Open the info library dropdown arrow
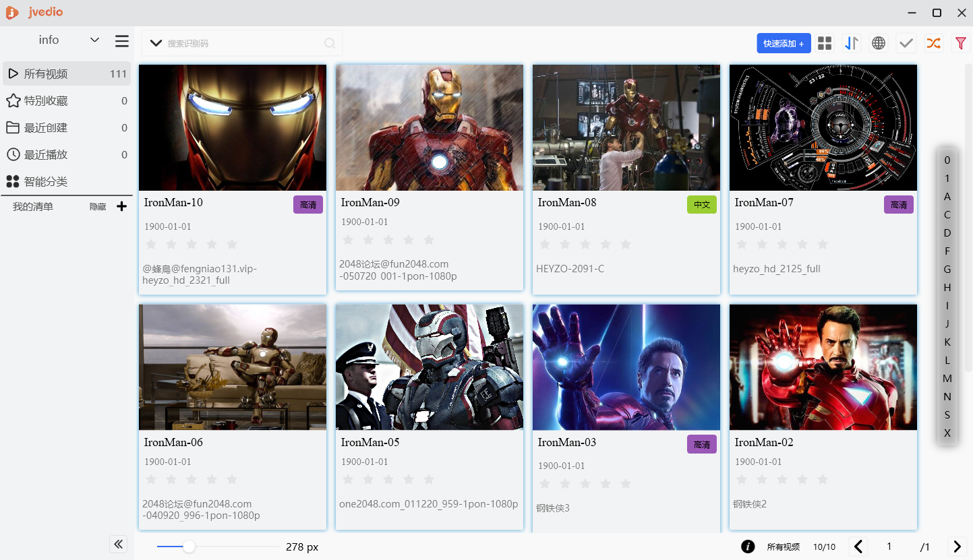The height and width of the screenshot is (560, 973). pos(94,40)
